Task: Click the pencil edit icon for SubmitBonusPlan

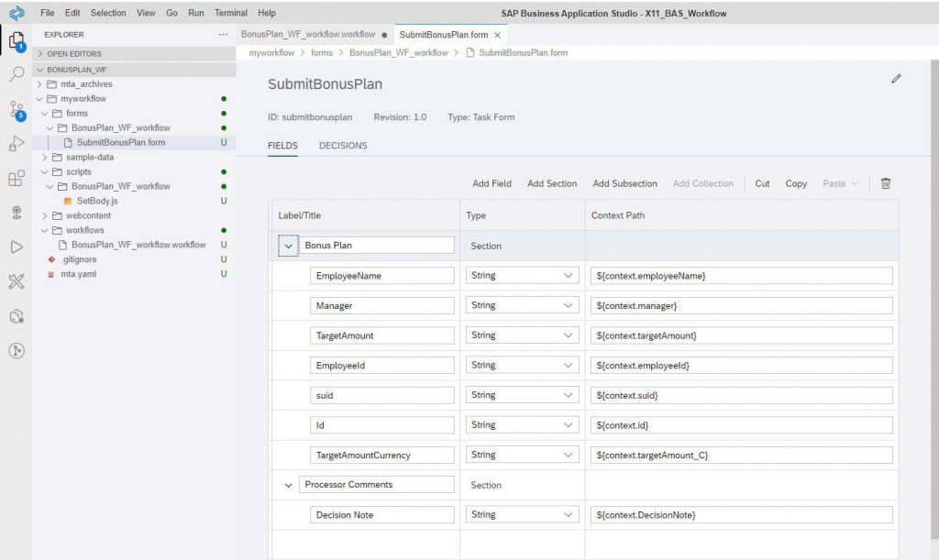Action: [896, 79]
